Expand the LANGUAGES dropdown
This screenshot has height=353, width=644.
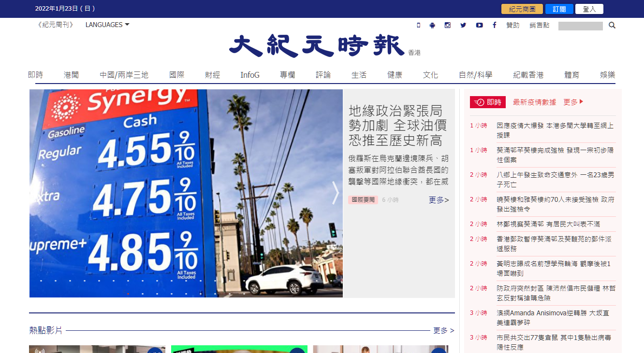coord(107,25)
